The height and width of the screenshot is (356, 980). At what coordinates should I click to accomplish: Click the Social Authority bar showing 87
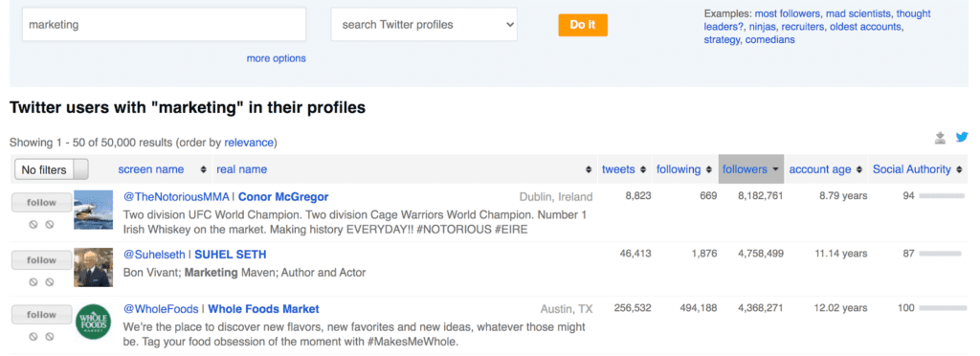940,254
